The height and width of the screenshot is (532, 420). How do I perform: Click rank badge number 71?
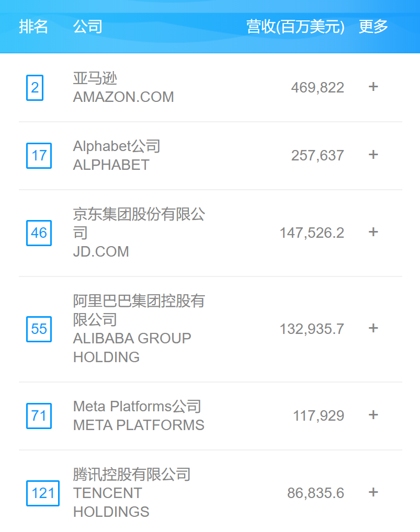pos(39,416)
